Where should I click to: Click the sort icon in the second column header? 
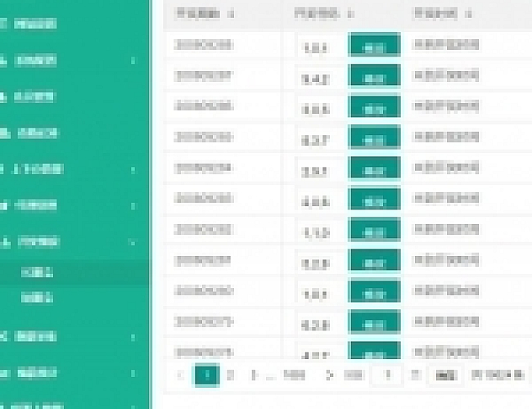[x=350, y=13]
